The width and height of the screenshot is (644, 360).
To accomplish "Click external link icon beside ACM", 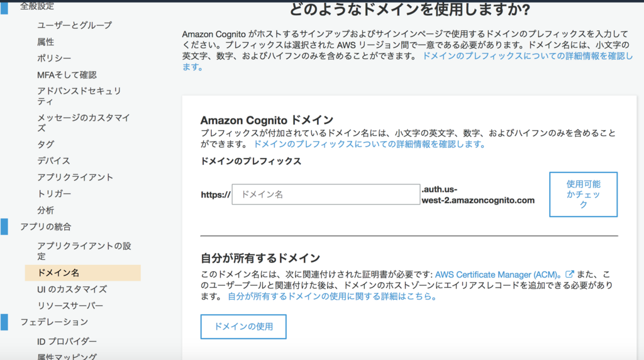I will pos(569,274).
